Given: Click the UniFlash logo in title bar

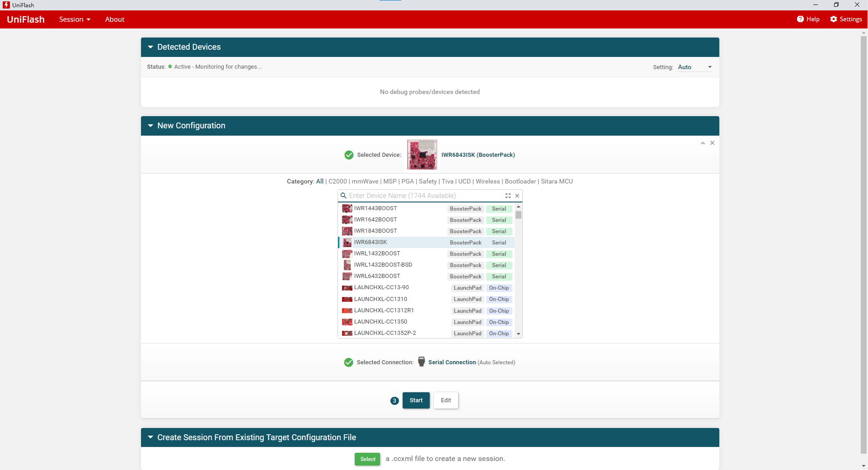Looking at the screenshot, I should 6,5.
